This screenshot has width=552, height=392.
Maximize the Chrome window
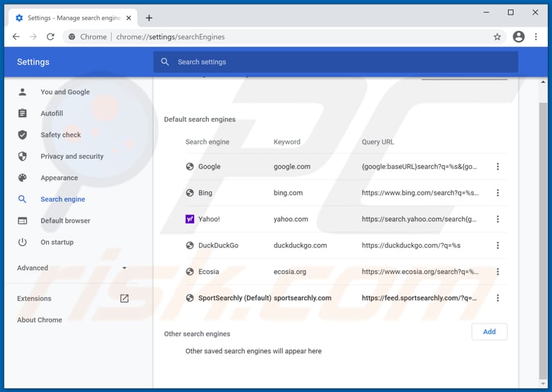pyautogui.click(x=511, y=13)
